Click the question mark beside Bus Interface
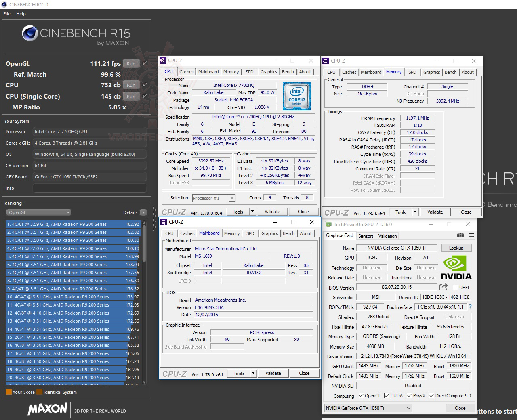The height and width of the screenshot is (420, 517). pyautogui.click(x=470, y=307)
